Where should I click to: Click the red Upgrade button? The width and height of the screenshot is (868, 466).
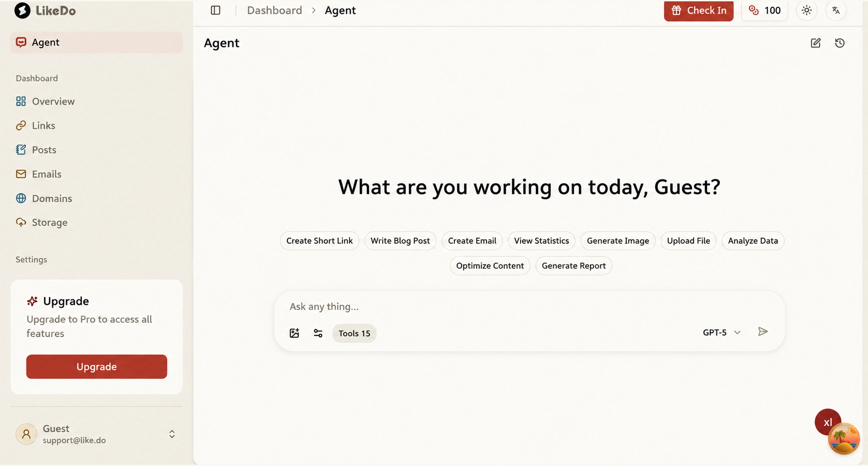pyautogui.click(x=96, y=367)
